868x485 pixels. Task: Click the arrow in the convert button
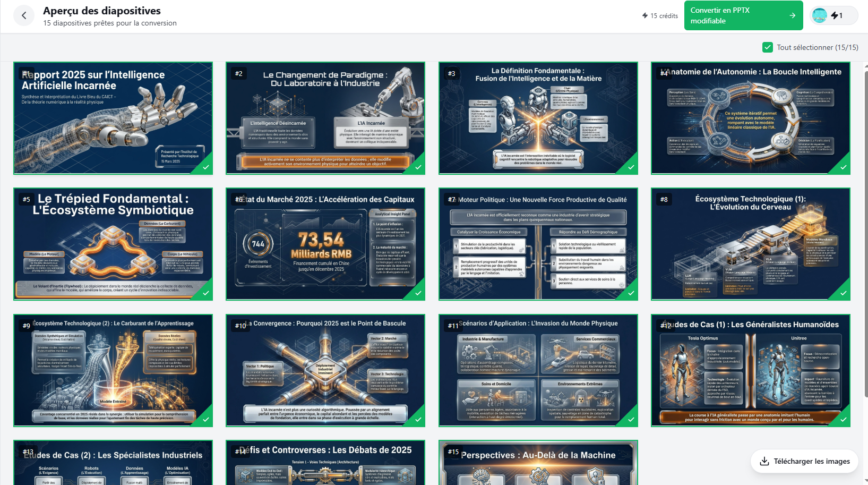click(792, 15)
